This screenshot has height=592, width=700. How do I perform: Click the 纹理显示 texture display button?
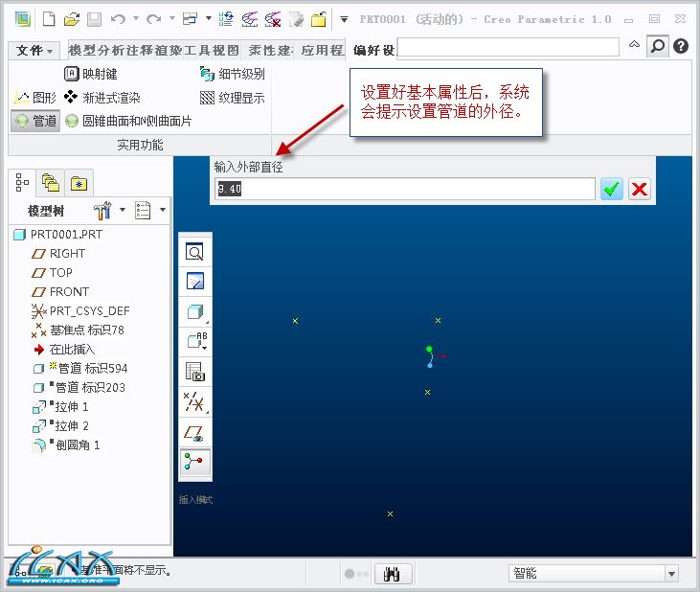[233, 98]
